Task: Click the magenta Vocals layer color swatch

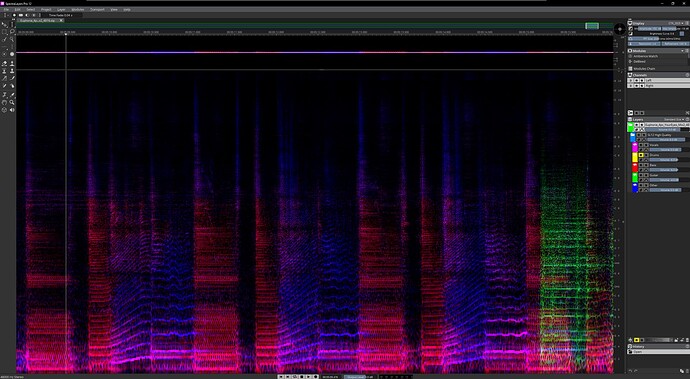Action: click(x=635, y=147)
